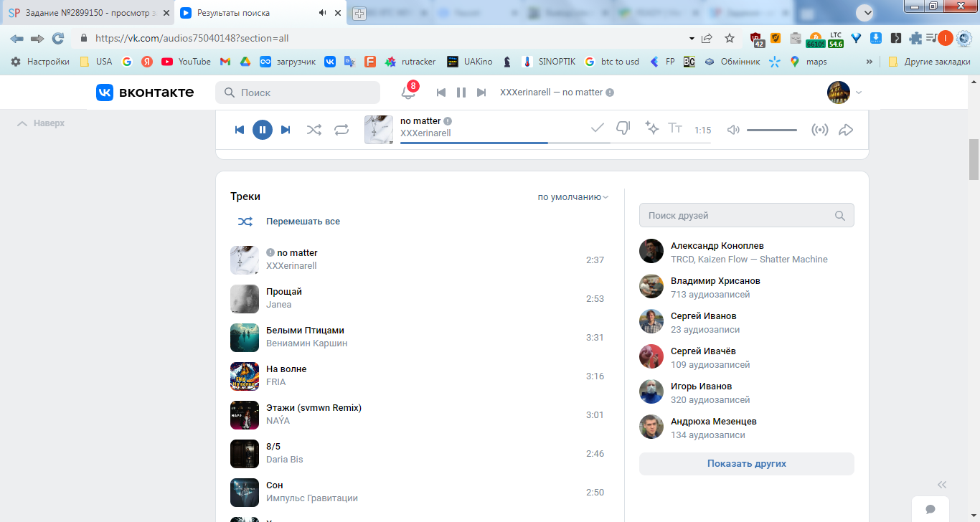Open the profile avatar in header
The width and height of the screenshot is (980, 522).
pyautogui.click(x=839, y=92)
